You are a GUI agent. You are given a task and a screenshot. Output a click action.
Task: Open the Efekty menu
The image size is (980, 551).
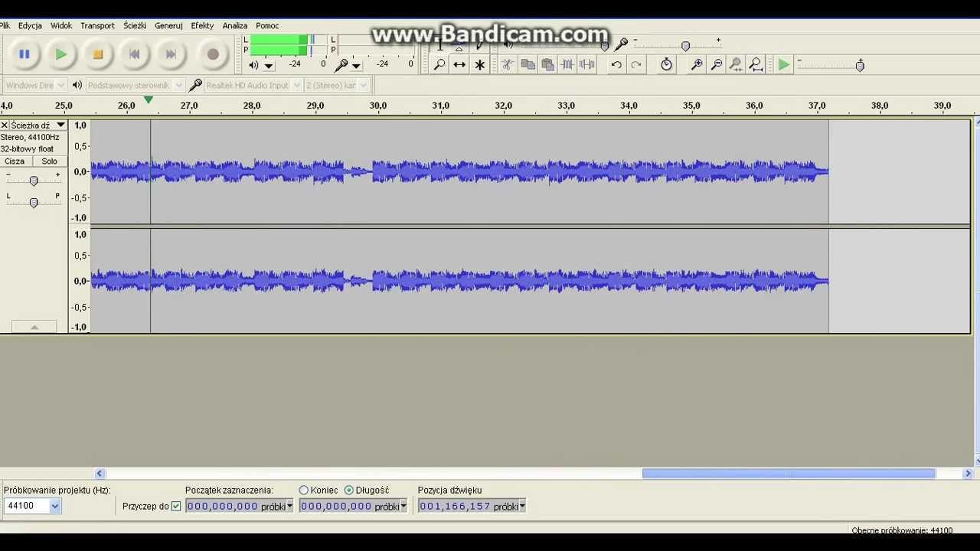click(x=202, y=25)
